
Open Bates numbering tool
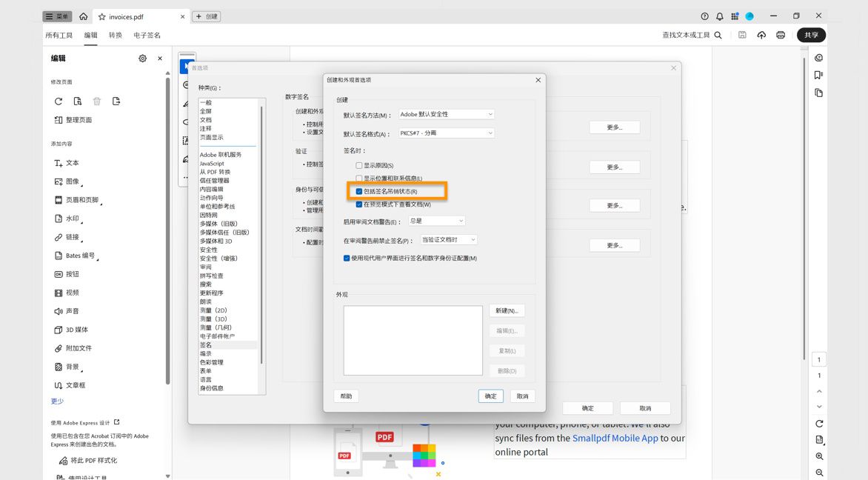click(x=75, y=256)
